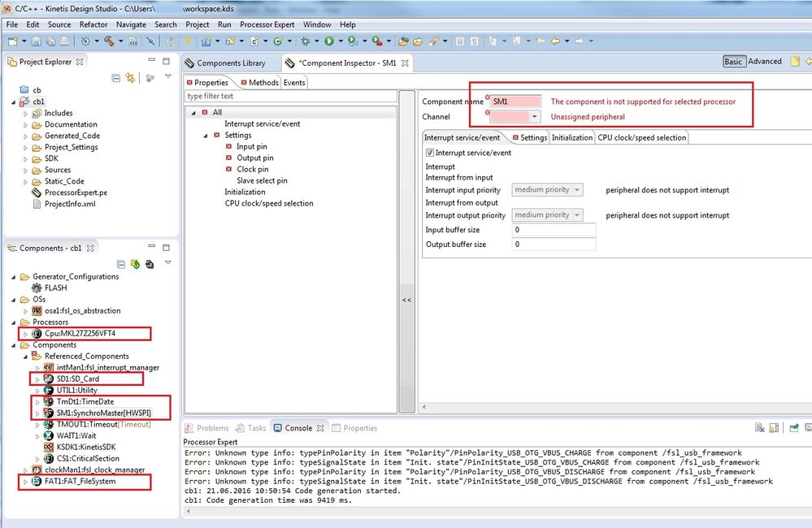The image size is (812, 528).
Task: Click the Save toolbar icon
Action: click(37, 41)
